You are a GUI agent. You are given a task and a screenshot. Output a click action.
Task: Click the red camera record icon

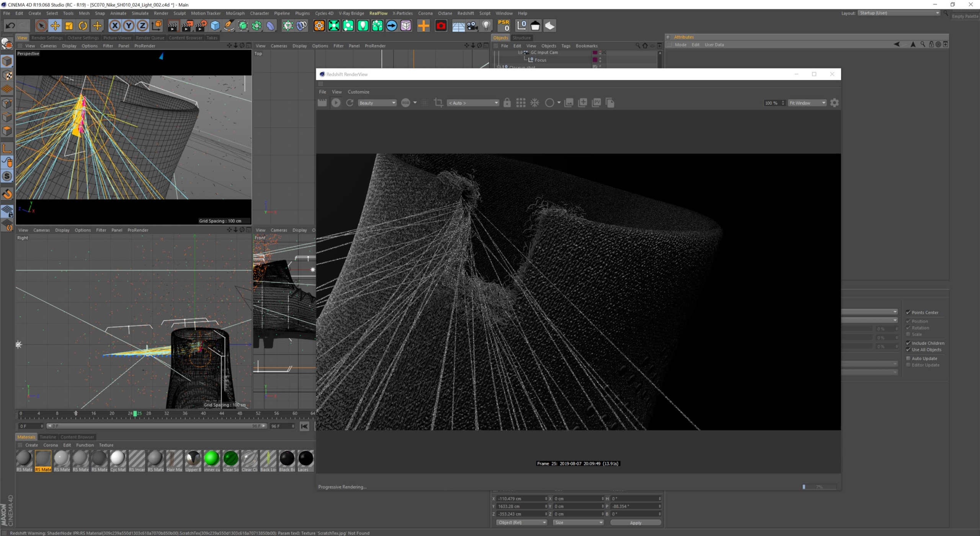[x=441, y=26]
